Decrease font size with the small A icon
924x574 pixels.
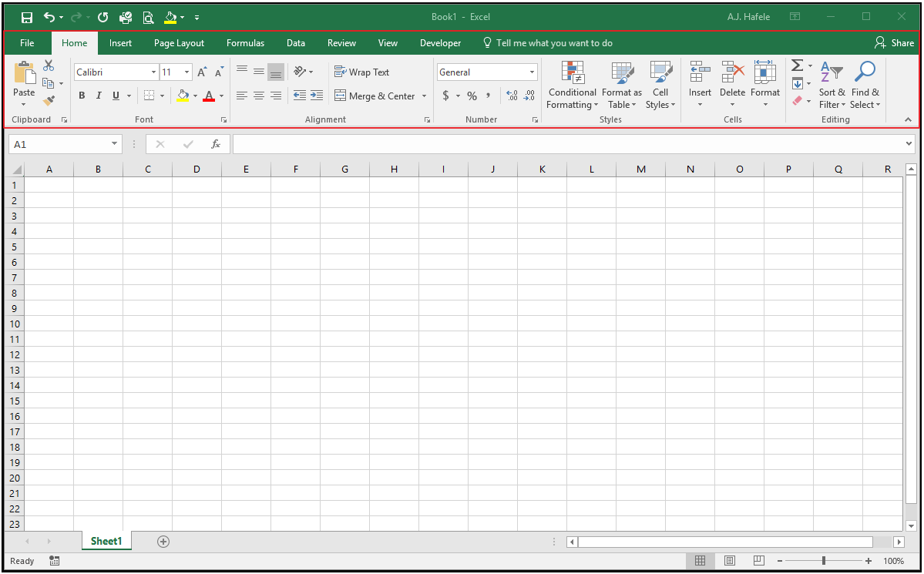coord(219,72)
